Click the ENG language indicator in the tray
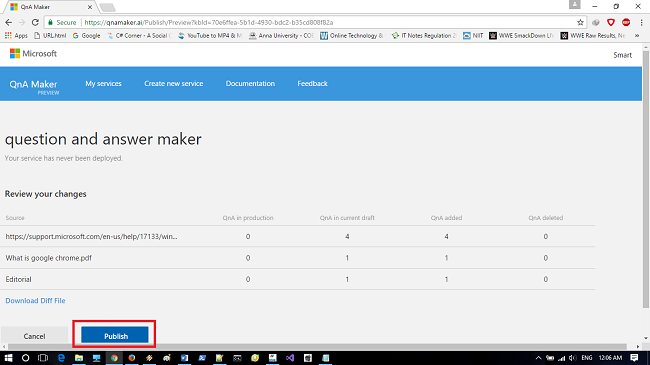This screenshot has width=650, height=365. point(587,358)
